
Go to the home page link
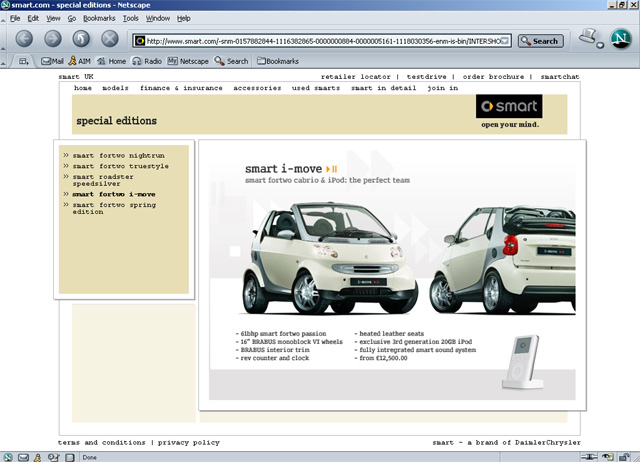(x=83, y=88)
